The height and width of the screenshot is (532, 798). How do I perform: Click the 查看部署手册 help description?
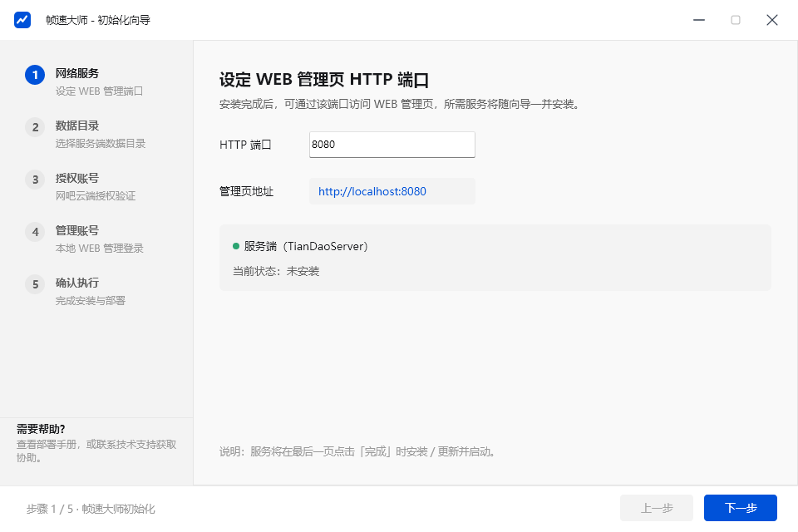point(96,451)
